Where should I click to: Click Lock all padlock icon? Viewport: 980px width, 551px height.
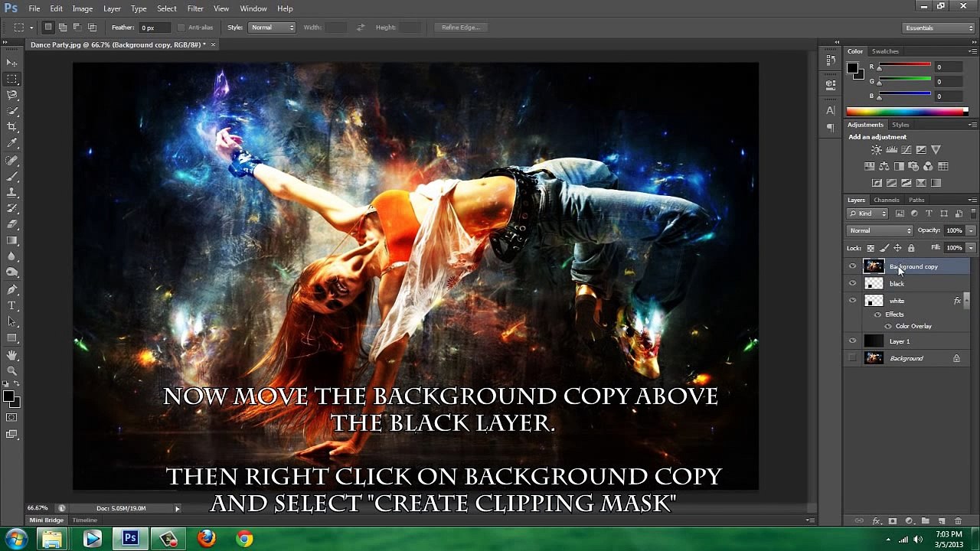[911, 248]
